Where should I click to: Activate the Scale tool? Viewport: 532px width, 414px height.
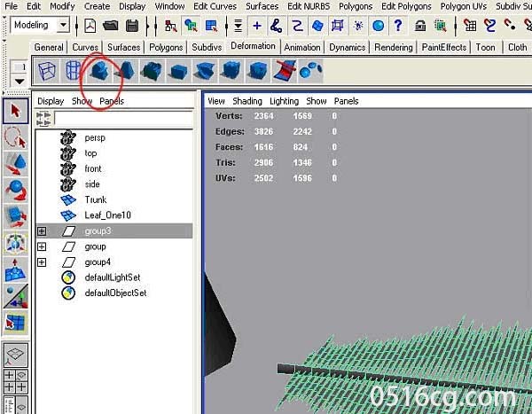click(x=15, y=217)
